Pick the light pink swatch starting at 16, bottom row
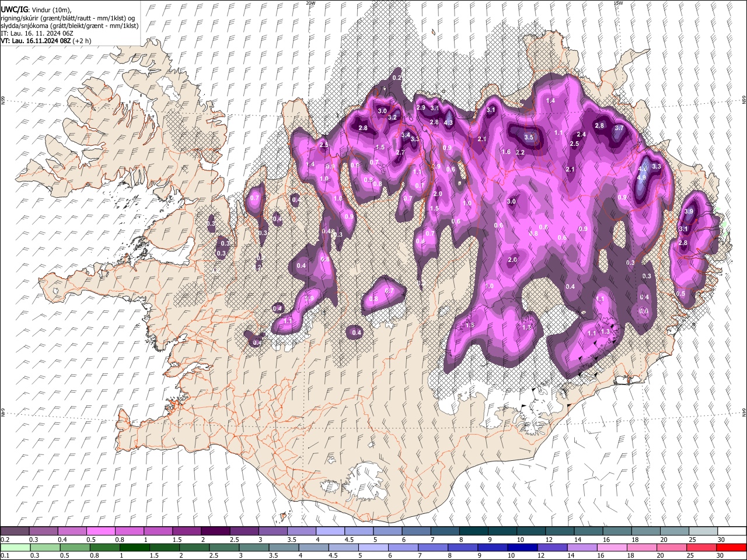747x560 pixels. [x=612, y=547]
